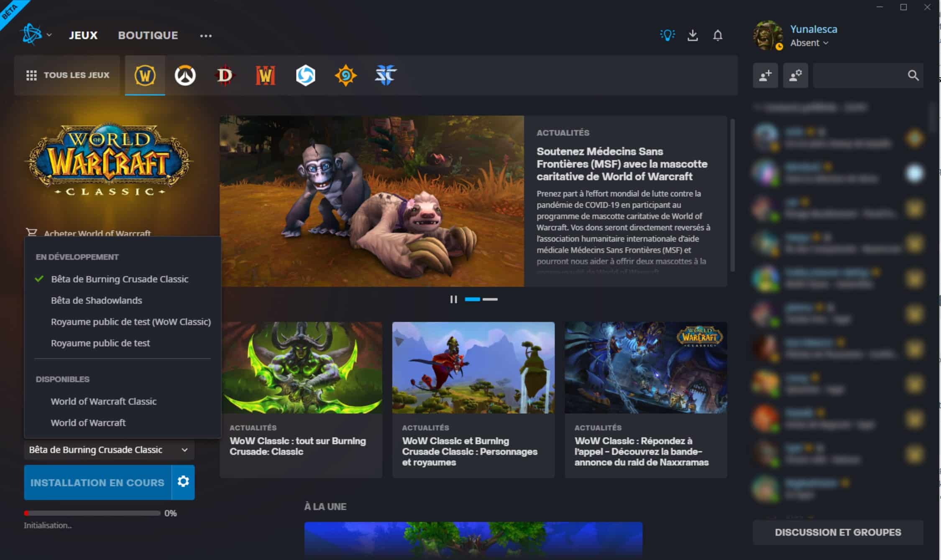
Task: Open the notifications bell icon
Action: [x=718, y=36]
